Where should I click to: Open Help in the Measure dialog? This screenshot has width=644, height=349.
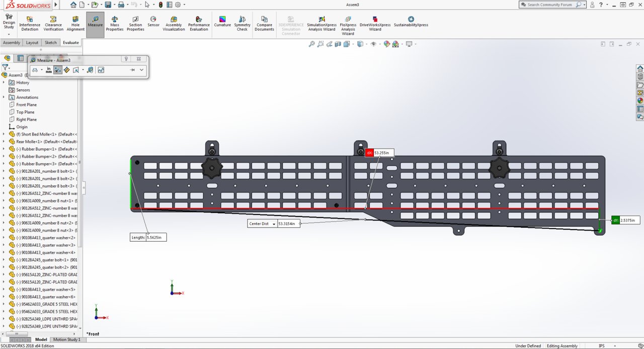click(x=126, y=59)
